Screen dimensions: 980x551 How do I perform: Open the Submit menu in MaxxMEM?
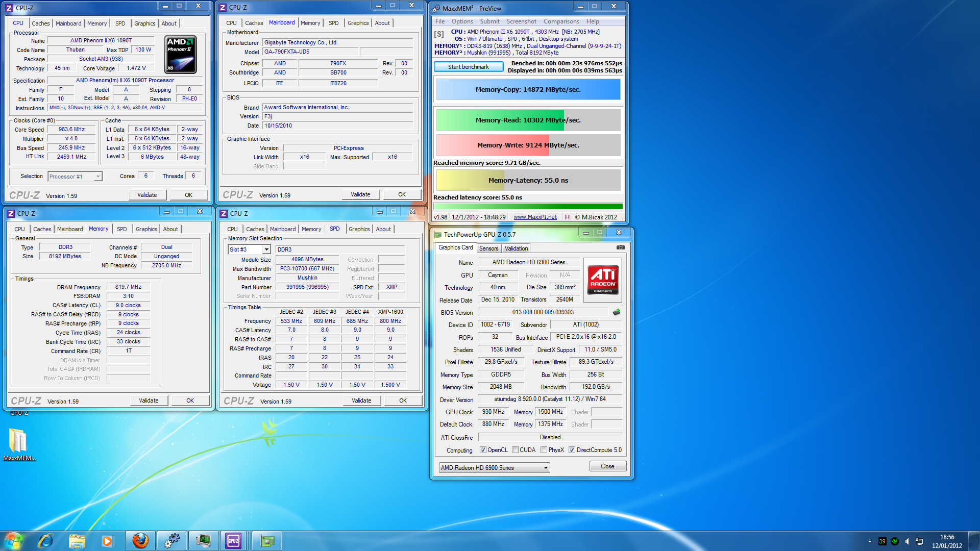(489, 21)
